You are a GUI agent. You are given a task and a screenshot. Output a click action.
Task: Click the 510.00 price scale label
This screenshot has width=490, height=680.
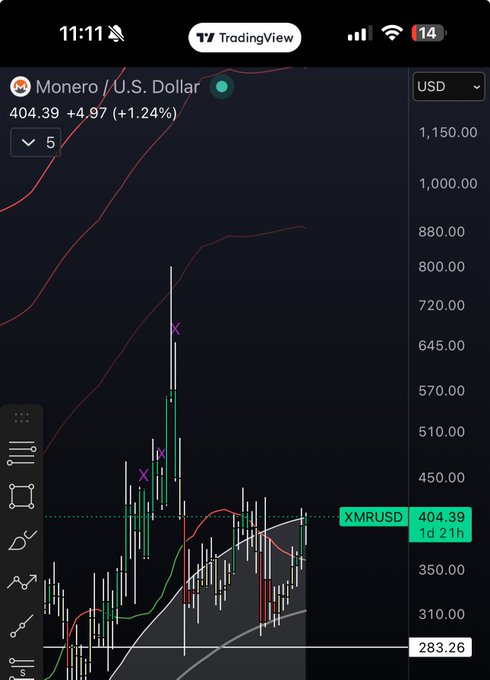(441, 432)
